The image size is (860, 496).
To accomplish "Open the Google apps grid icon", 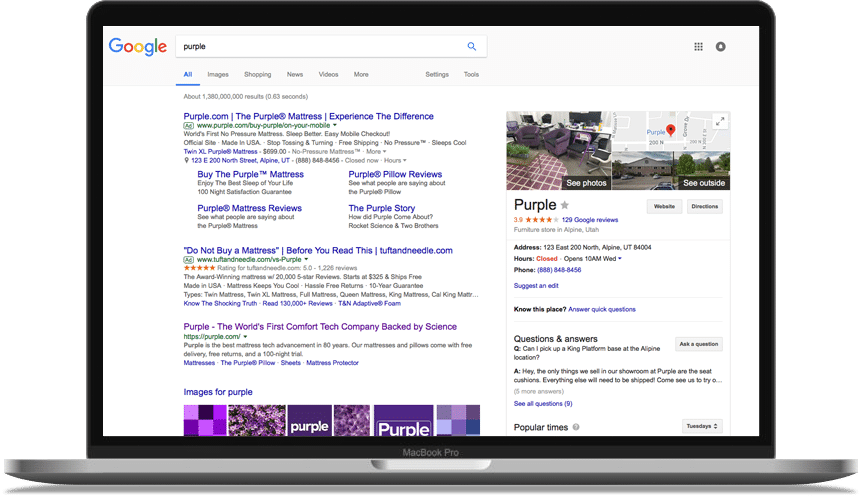I will (698, 47).
